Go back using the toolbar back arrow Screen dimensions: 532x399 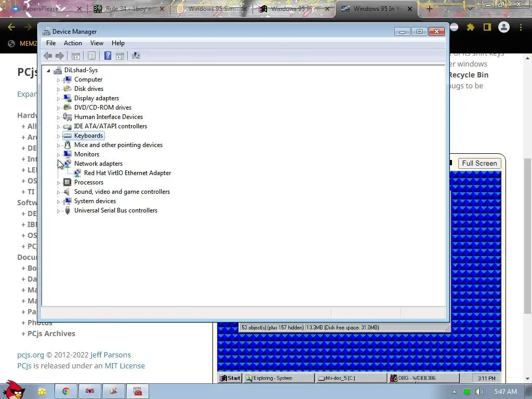pos(48,56)
